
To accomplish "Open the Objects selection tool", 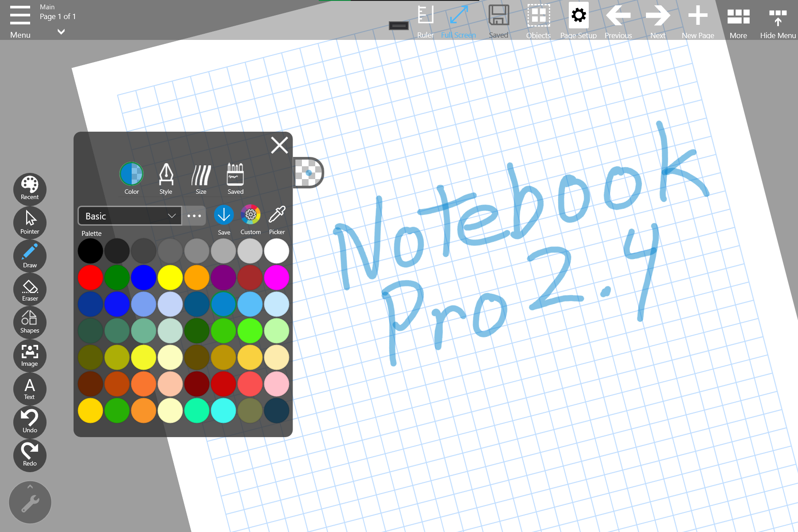I will click(538, 20).
